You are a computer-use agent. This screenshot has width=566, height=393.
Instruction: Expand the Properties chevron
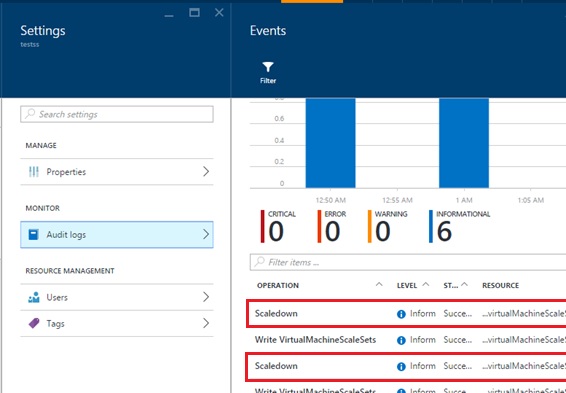[x=206, y=171]
